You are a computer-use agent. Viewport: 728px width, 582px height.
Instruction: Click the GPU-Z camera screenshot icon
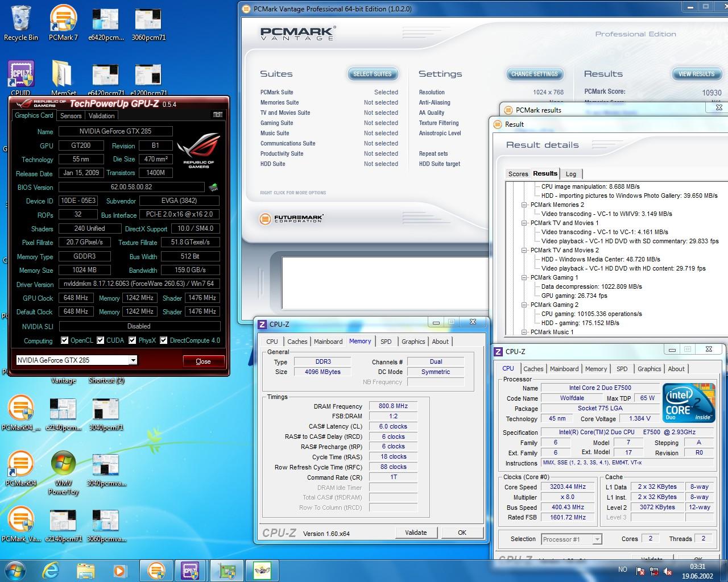coord(217,114)
